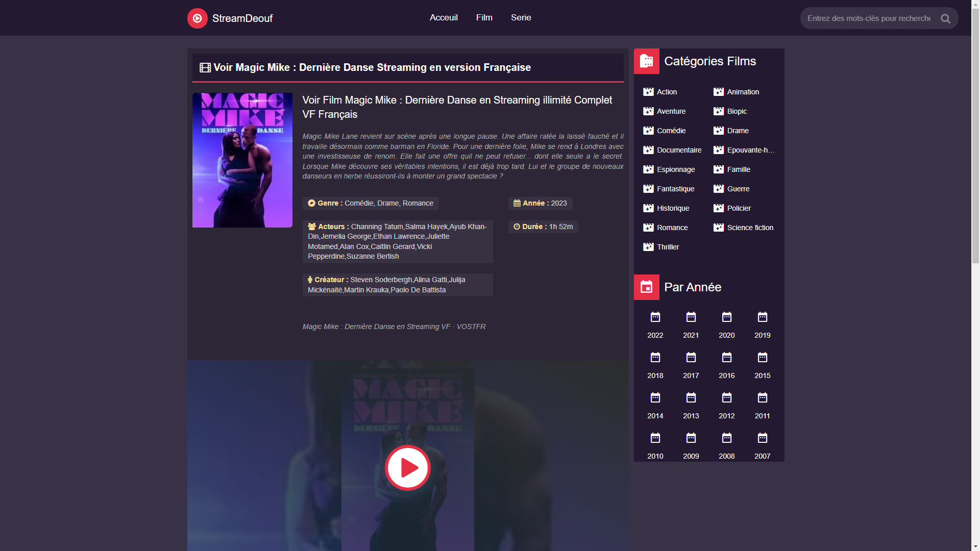Screen dimensions: 980x551
Task: Click the Biopic category clapper icon
Action: coord(719,111)
